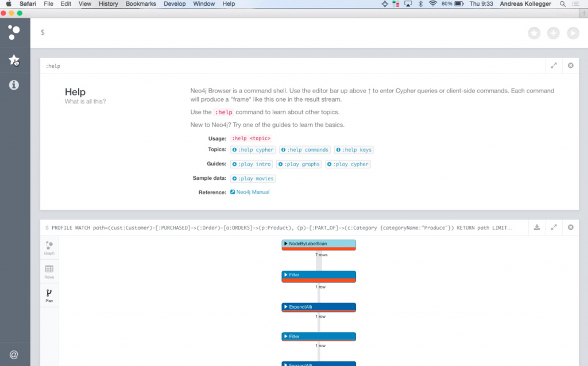Click the PROFILE MATCH query text in frame header
Image resolution: width=588 pixels, height=366 pixels.
pyautogui.click(x=281, y=228)
